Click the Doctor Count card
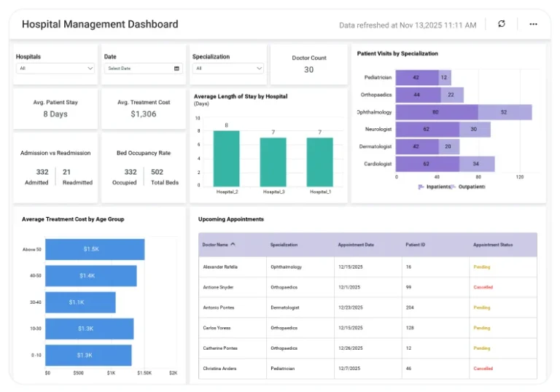Viewport: 560px width, 392px height. [x=308, y=64]
